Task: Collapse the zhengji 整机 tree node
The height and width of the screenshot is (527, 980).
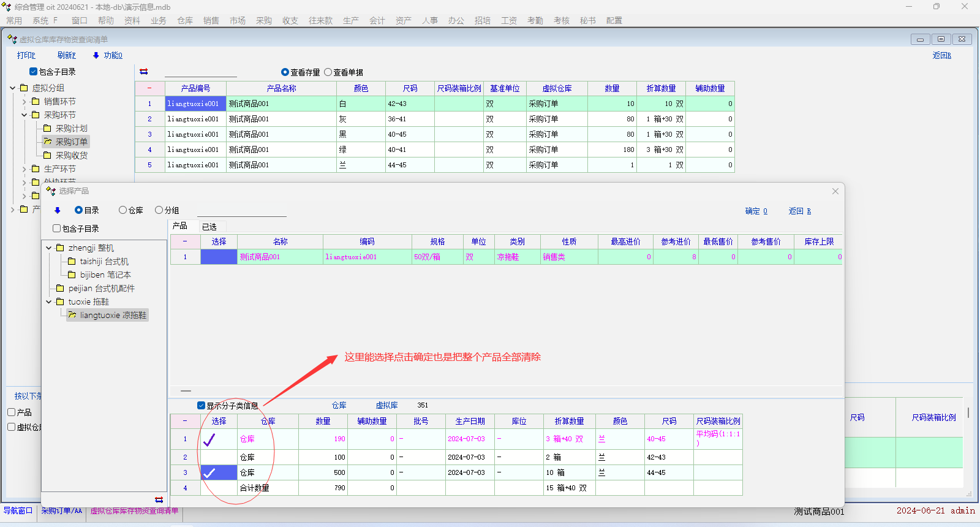Action: tap(49, 248)
